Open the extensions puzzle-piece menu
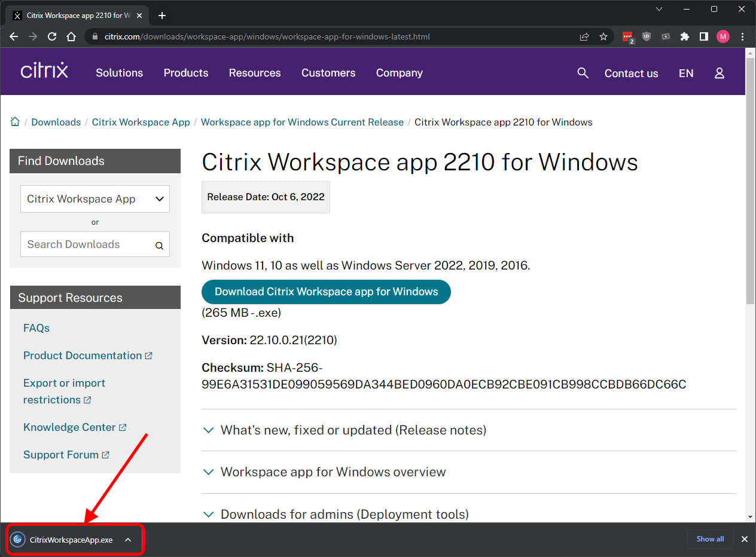The height and width of the screenshot is (557, 756). (x=685, y=36)
